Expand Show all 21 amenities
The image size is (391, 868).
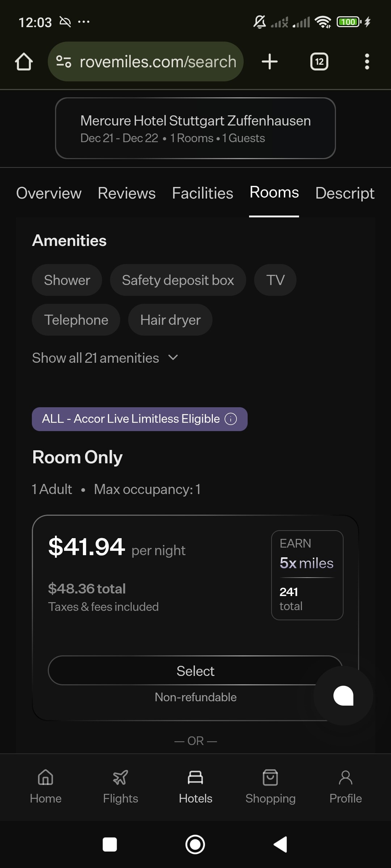[105, 358]
